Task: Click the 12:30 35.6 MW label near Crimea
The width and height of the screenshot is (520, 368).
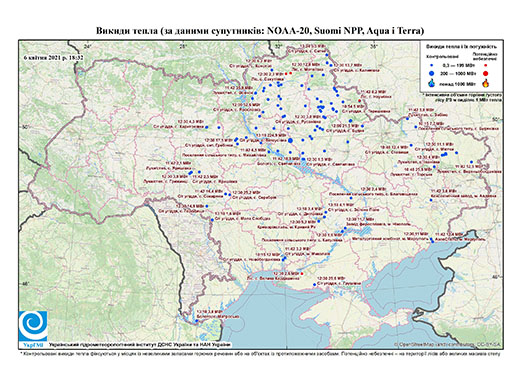Action: pos(330,278)
